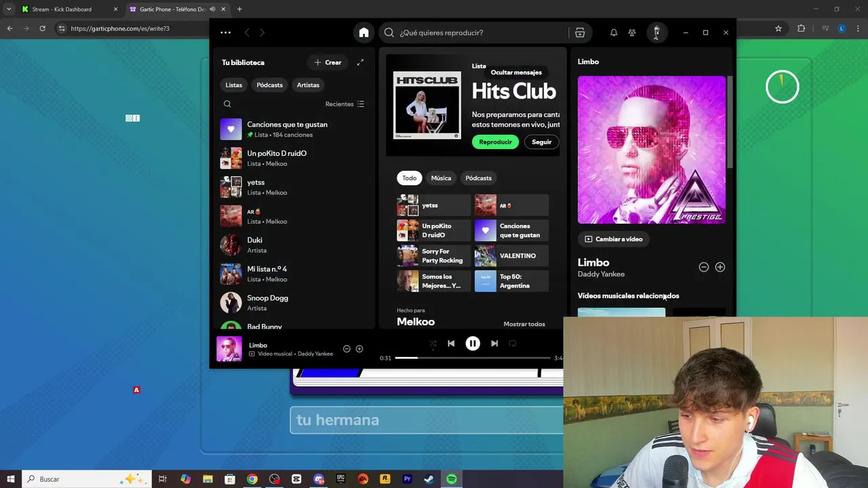Skip to the next track

494,344
